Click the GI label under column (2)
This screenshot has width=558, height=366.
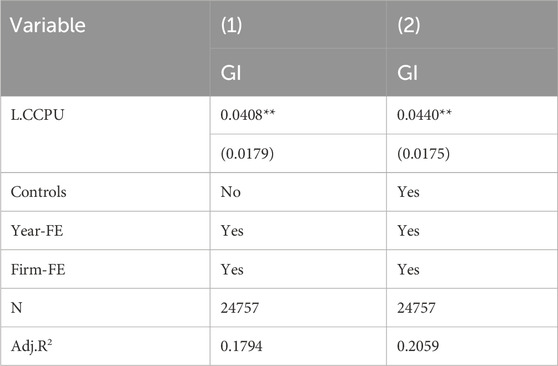[408, 73]
